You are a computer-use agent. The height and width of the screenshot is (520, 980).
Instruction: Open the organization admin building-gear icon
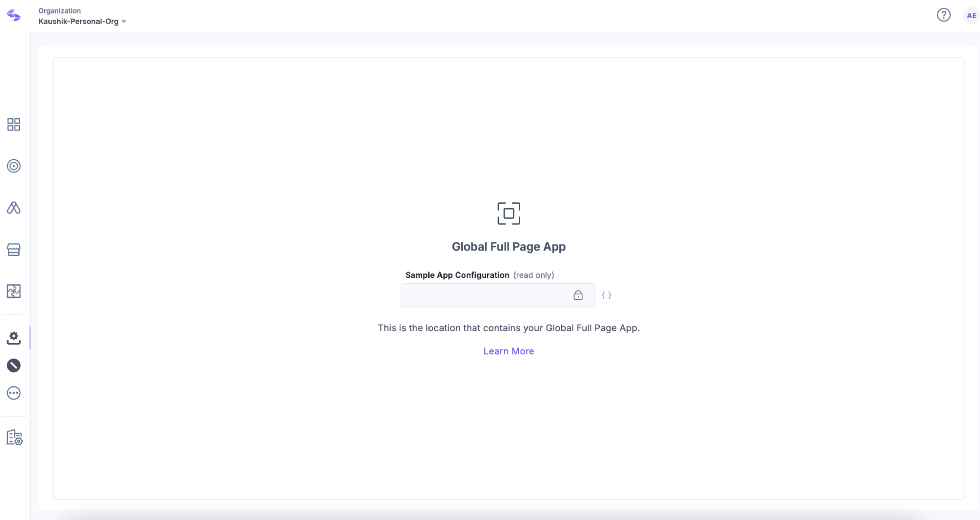click(15, 437)
